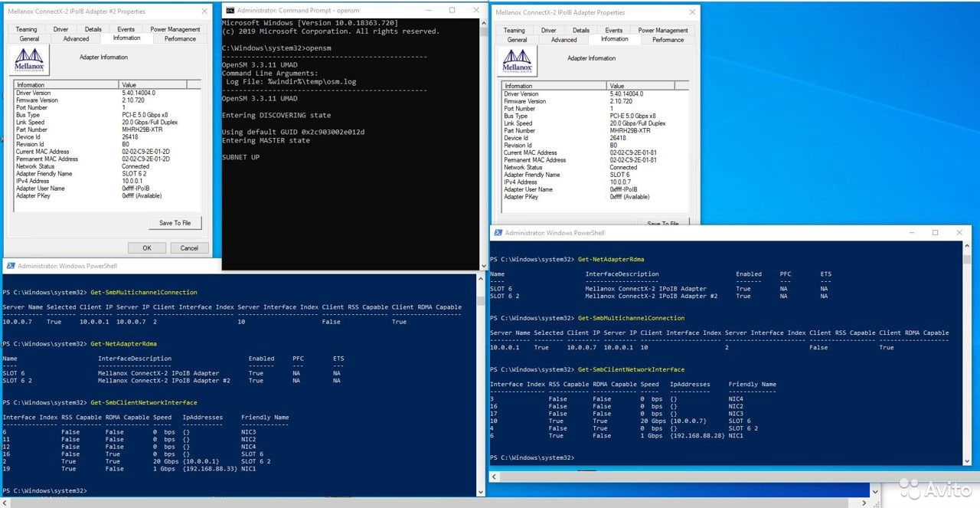The height and width of the screenshot is (508, 980).
Task: Click Information column header in Adapter #2 Properties
Action: (x=67, y=85)
